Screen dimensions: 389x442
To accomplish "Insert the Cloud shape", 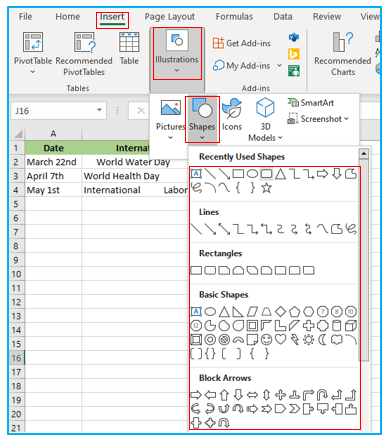I will 337,340.
